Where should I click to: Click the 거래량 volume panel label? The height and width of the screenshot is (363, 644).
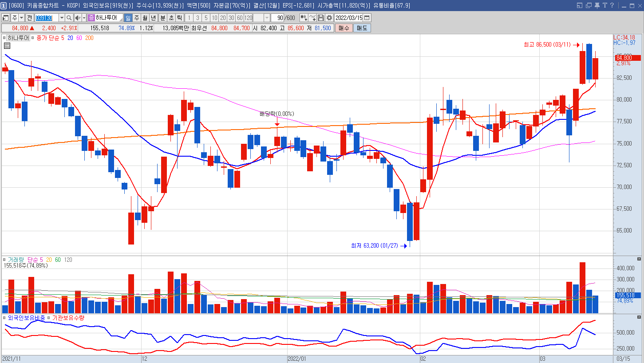[x=16, y=260]
